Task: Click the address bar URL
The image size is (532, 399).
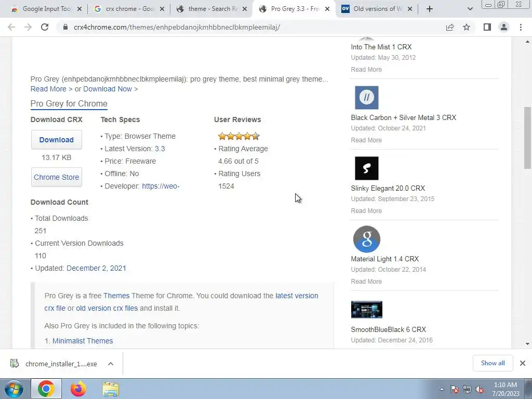Action: 177,27
